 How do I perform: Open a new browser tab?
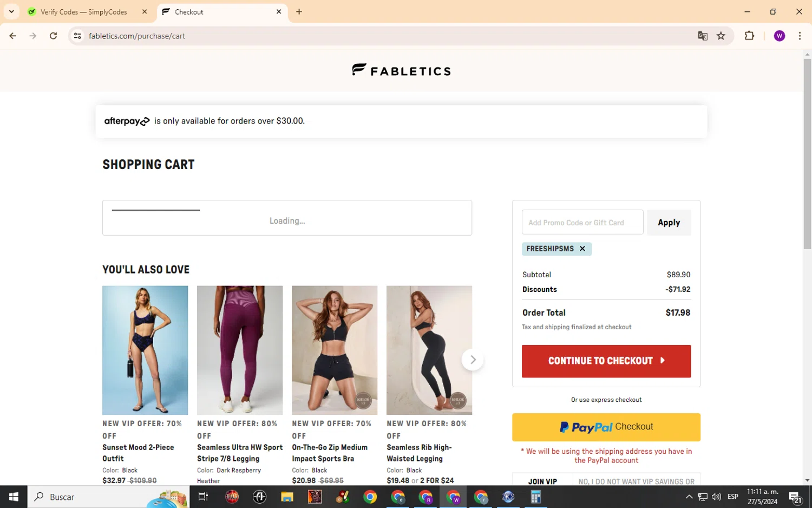pyautogui.click(x=299, y=11)
